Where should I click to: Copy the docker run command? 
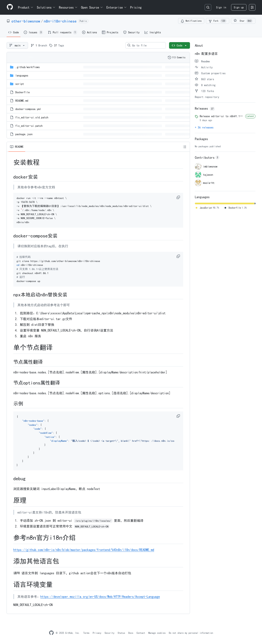(178, 198)
